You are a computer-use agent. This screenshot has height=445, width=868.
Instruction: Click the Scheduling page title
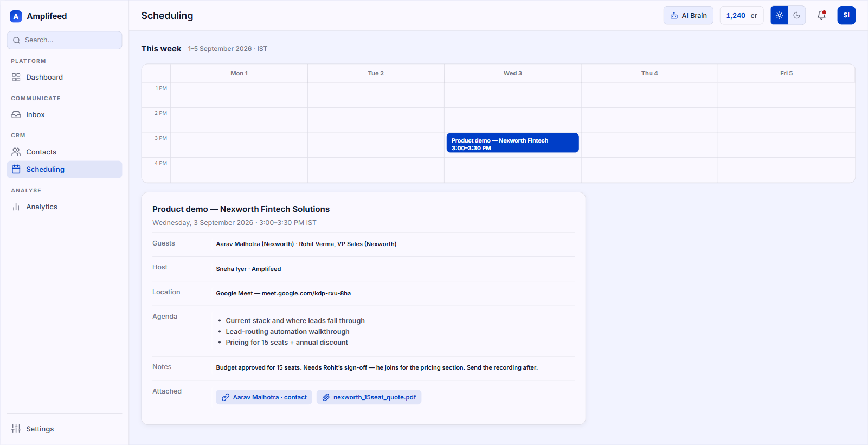click(x=167, y=16)
